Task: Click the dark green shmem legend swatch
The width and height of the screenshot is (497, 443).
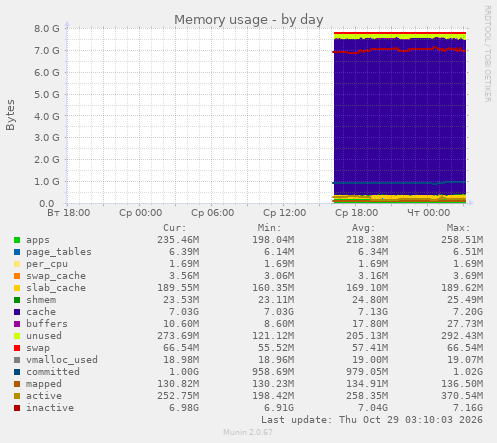Action: click(17, 300)
